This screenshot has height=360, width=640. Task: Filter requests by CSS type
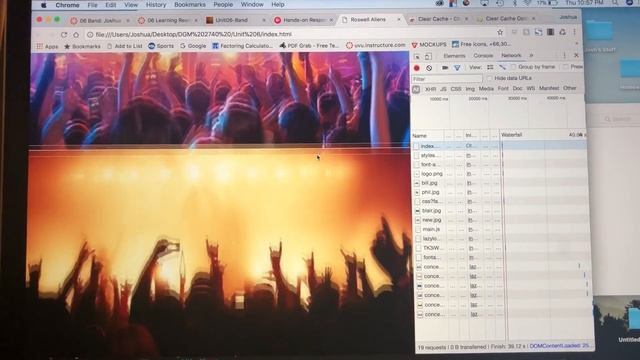coord(456,89)
